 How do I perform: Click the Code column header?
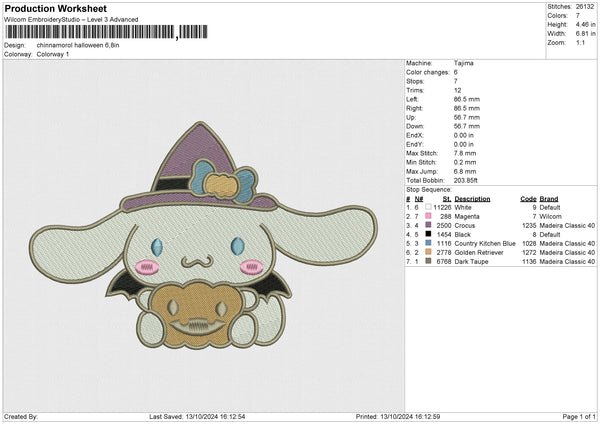tap(529, 199)
